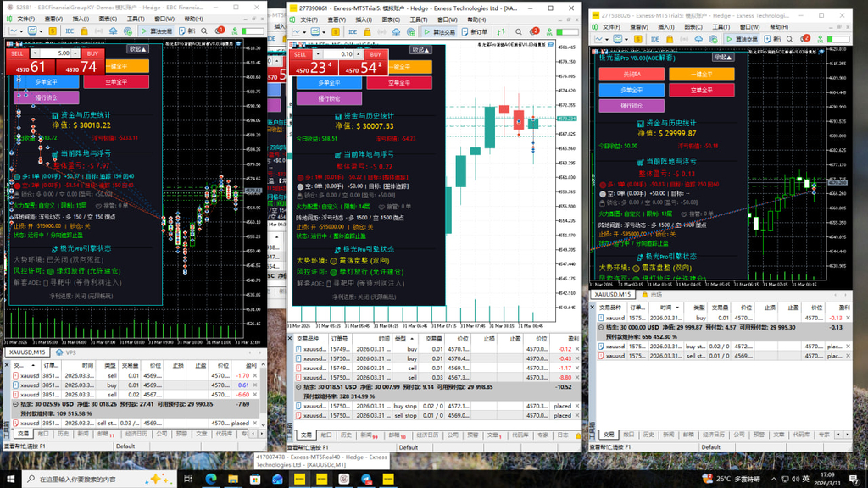This screenshot has width=868, height=488.
Task: Open notifications badge 2 in 277390861 window
Action: [534, 31]
